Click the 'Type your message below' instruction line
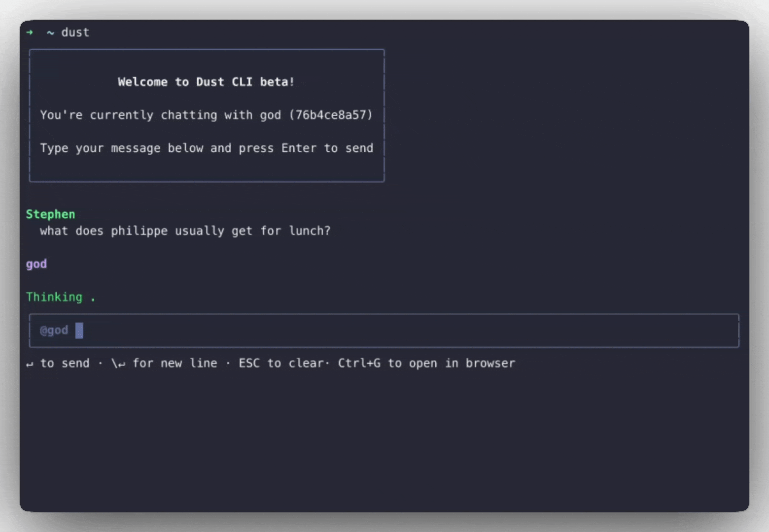 click(x=207, y=148)
